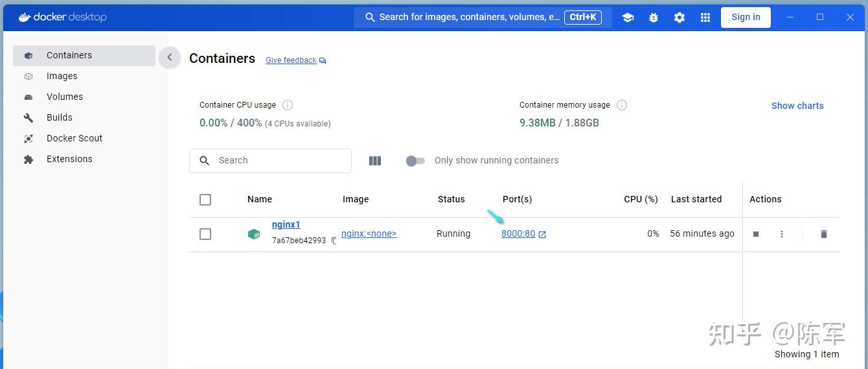Check the nginx1 row checkbox
The height and width of the screenshot is (369, 868).
coord(205,234)
